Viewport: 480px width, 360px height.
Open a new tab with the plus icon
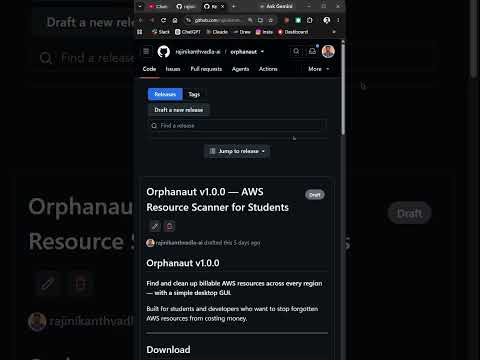point(234,6)
